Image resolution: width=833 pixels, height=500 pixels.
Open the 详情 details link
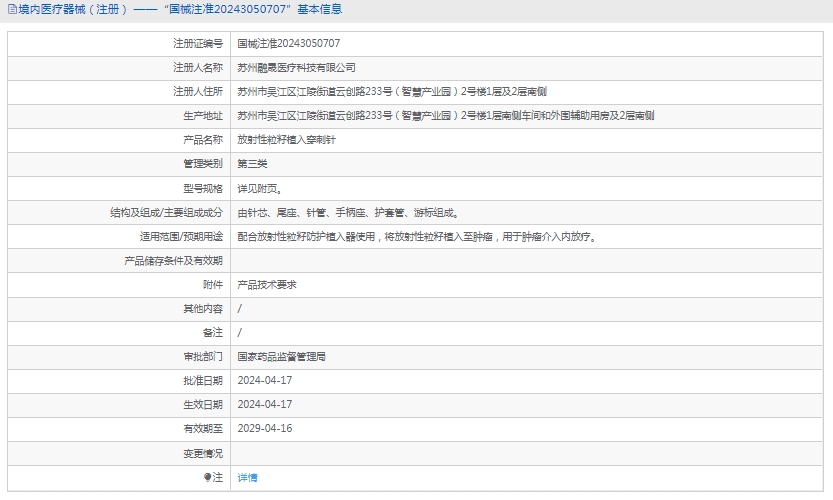(247, 478)
